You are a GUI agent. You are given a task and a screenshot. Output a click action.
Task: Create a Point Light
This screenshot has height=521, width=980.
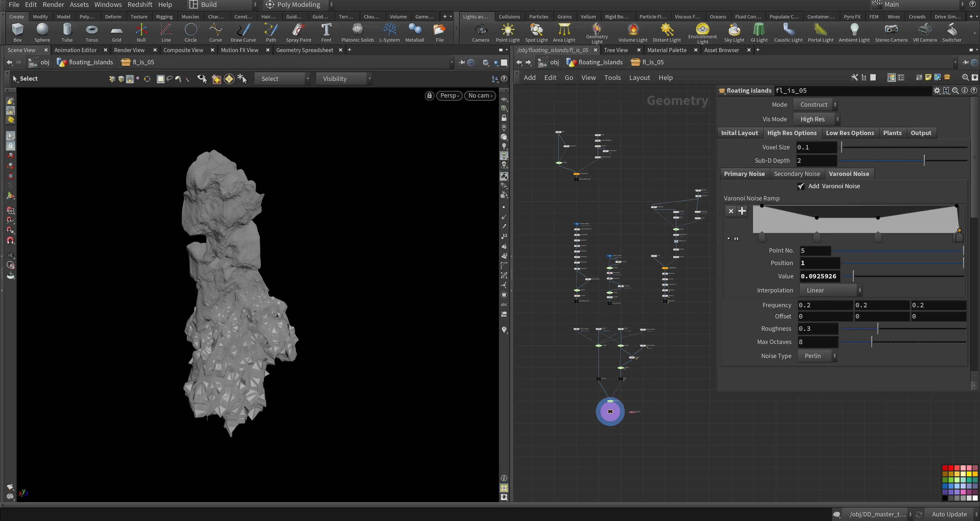[x=508, y=32]
